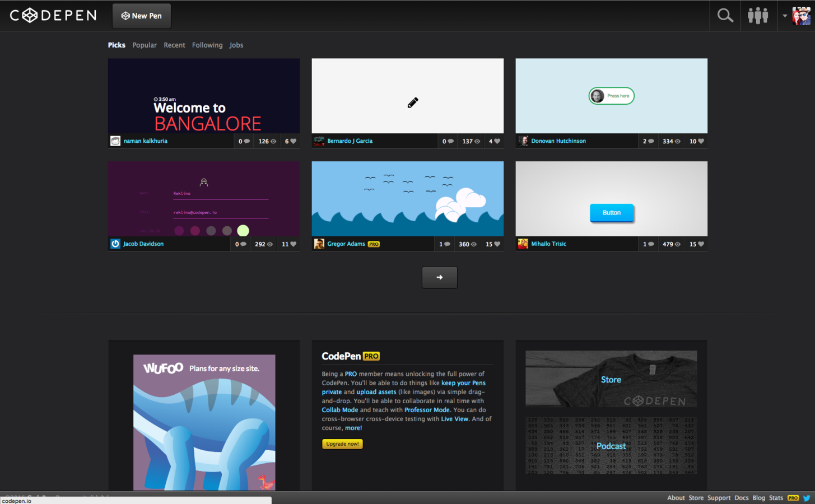Follow the Live View link
The height and width of the screenshot is (504, 815).
[x=455, y=419]
